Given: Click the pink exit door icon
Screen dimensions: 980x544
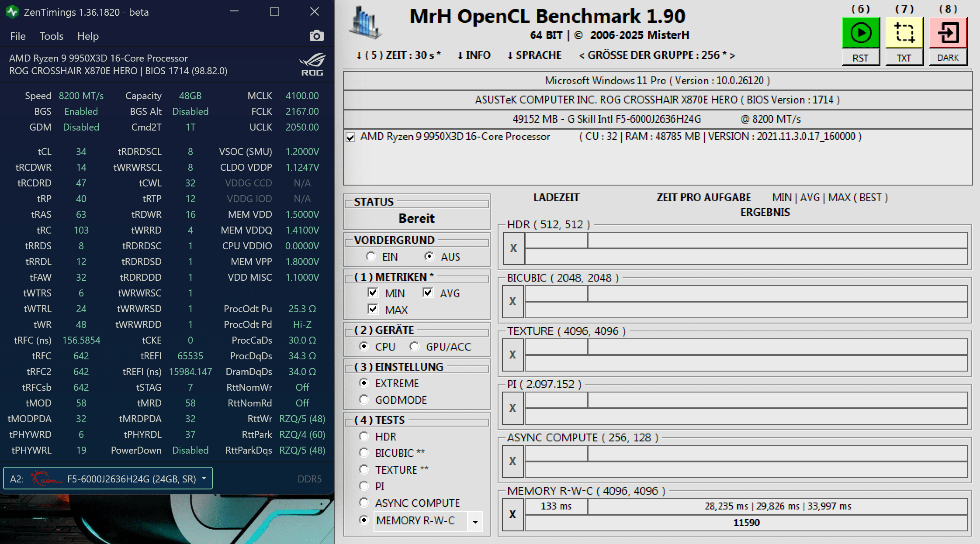Looking at the screenshot, I should (x=948, y=33).
